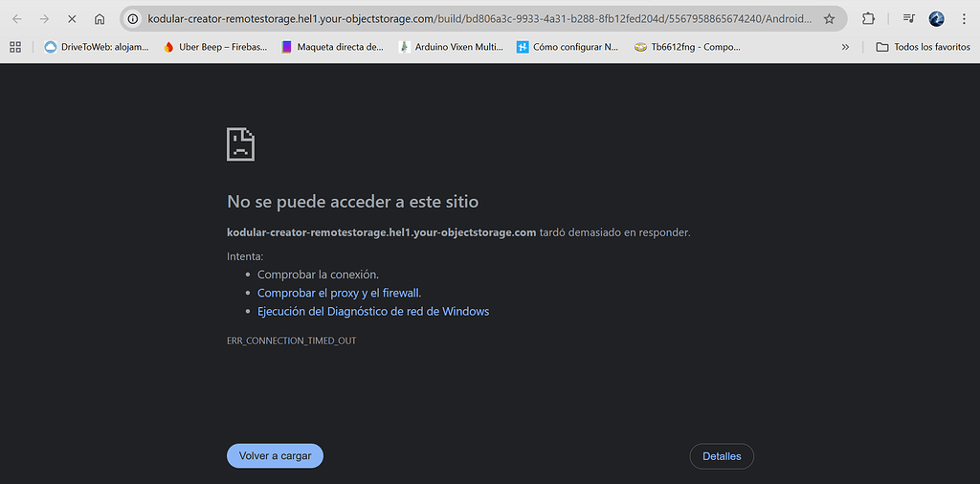Expand hidden bookmarks chevron

click(846, 47)
